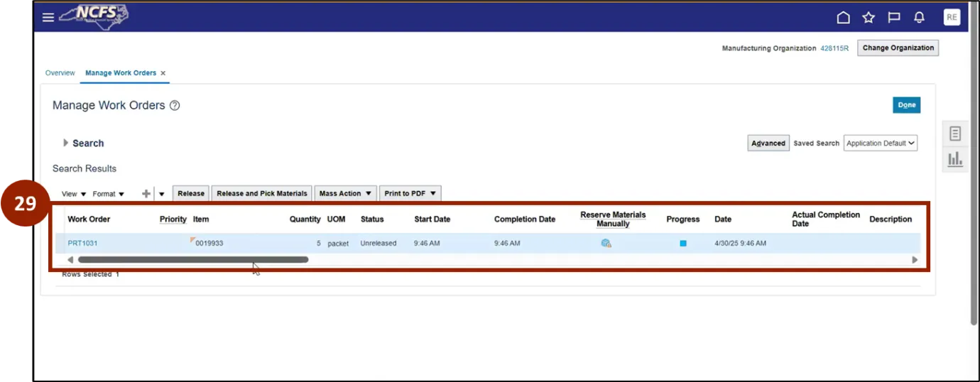Screen dimensions: 980x382
Task: Switch to the Overview tab
Action: (60, 73)
